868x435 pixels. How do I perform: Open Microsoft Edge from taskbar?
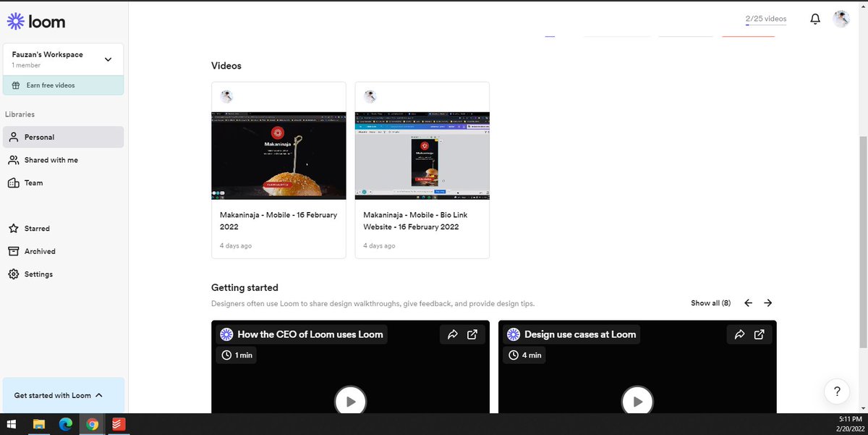66,424
